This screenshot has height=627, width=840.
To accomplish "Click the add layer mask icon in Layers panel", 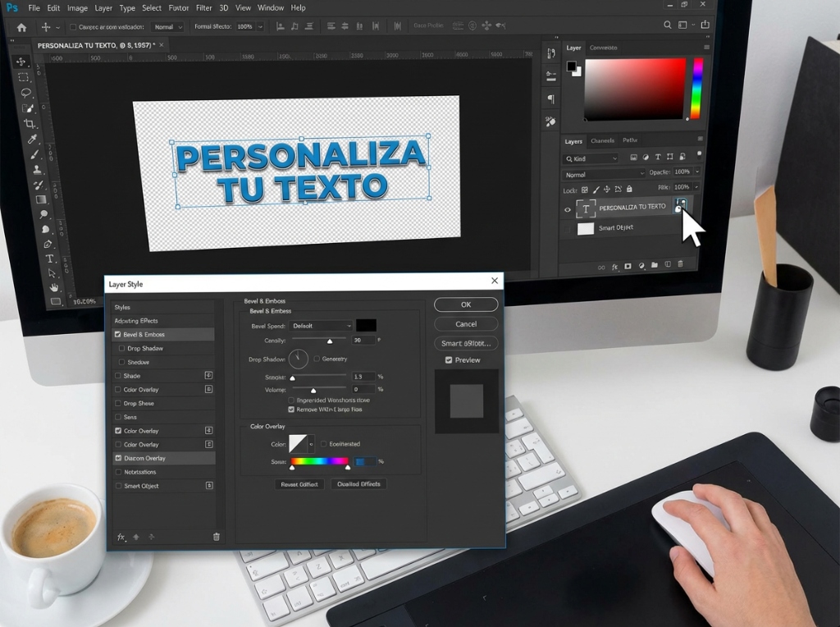I will tap(628, 266).
